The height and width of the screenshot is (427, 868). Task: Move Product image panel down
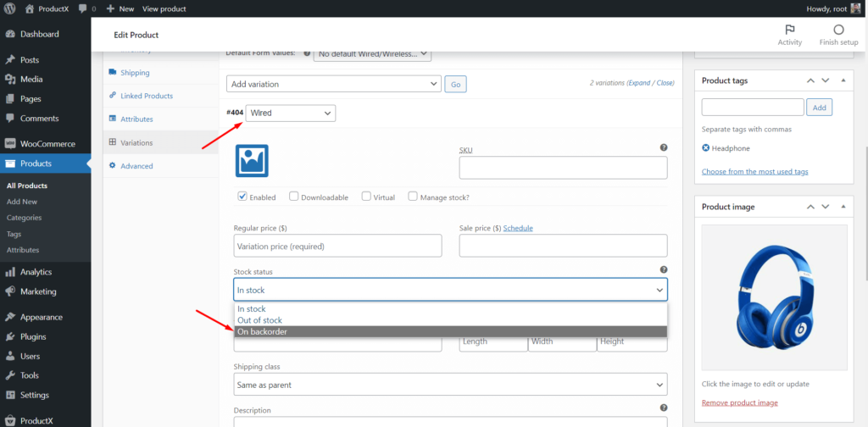pos(826,207)
